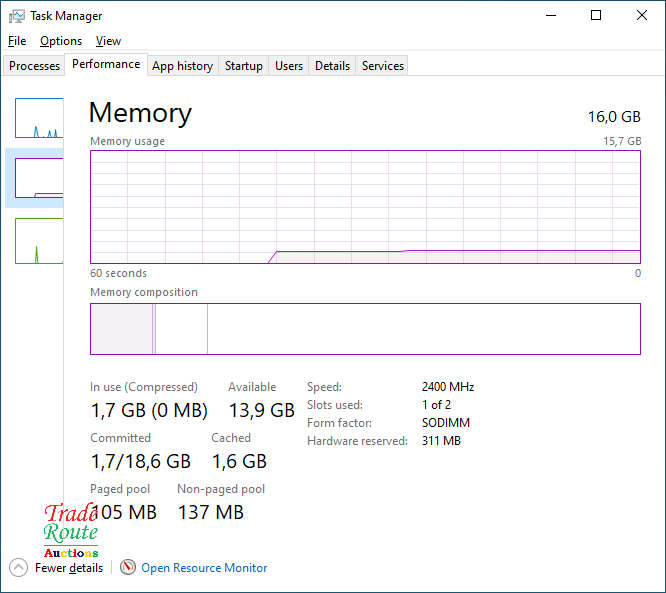Collapse view with Fewer details chevron
Image resolution: width=666 pixels, height=593 pixels.
coord(18,567)
